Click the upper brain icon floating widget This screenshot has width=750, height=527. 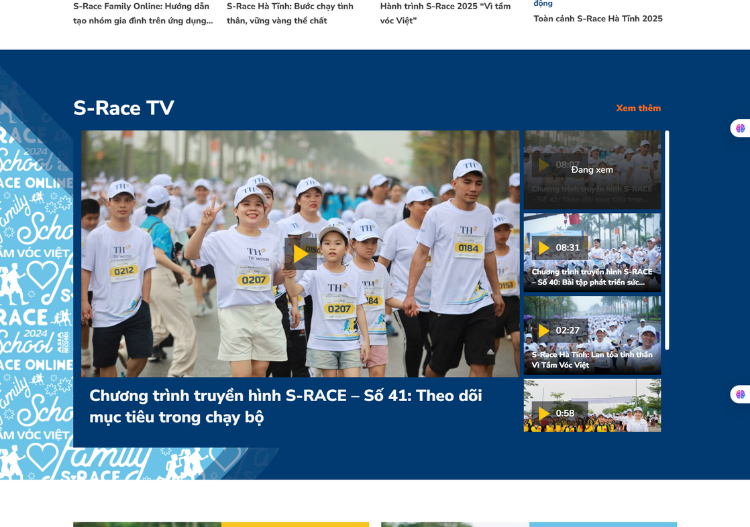740,128
